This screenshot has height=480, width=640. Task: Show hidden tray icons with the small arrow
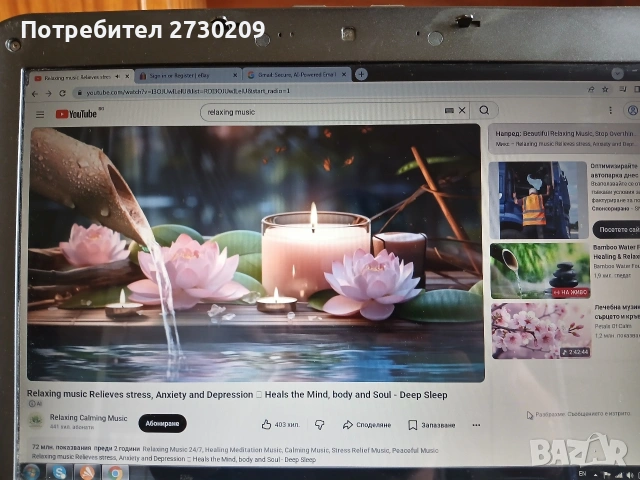tap(596, 475)
